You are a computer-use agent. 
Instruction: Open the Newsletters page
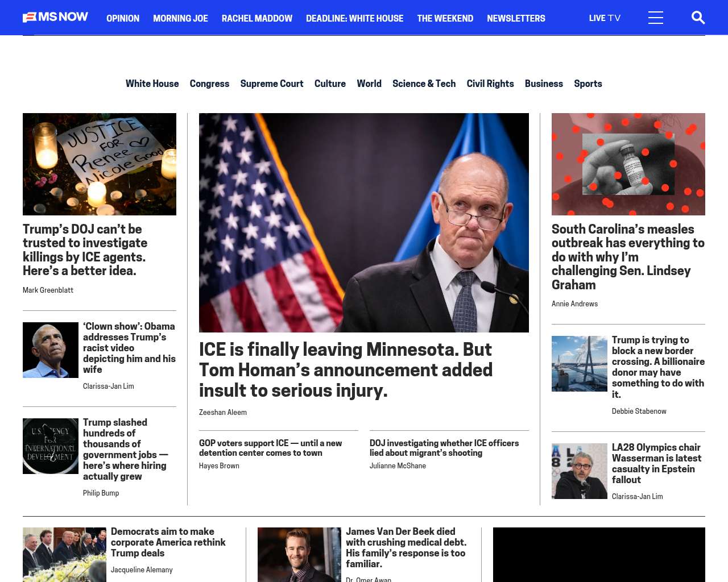pyautogui.click(x=516, y=18)
